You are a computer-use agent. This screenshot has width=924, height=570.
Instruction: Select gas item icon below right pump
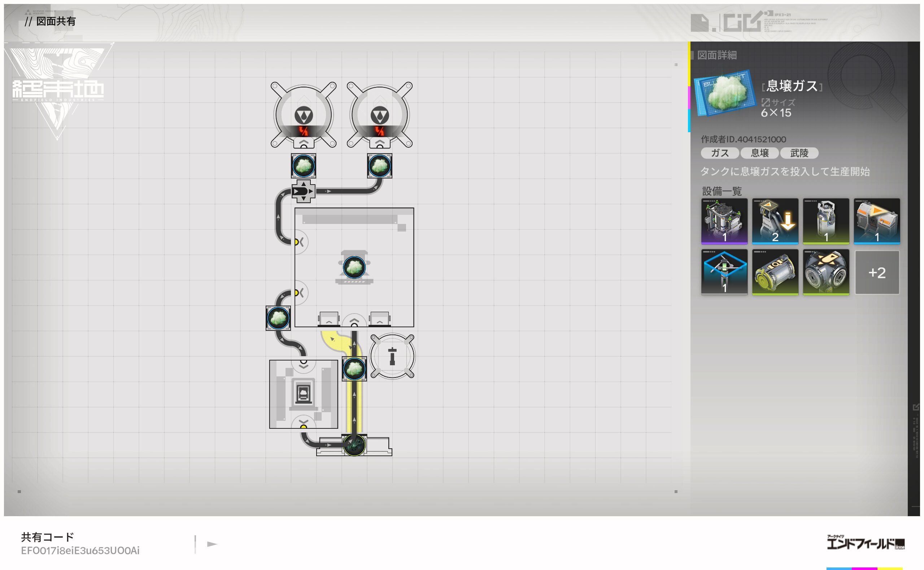coord(380,166)
